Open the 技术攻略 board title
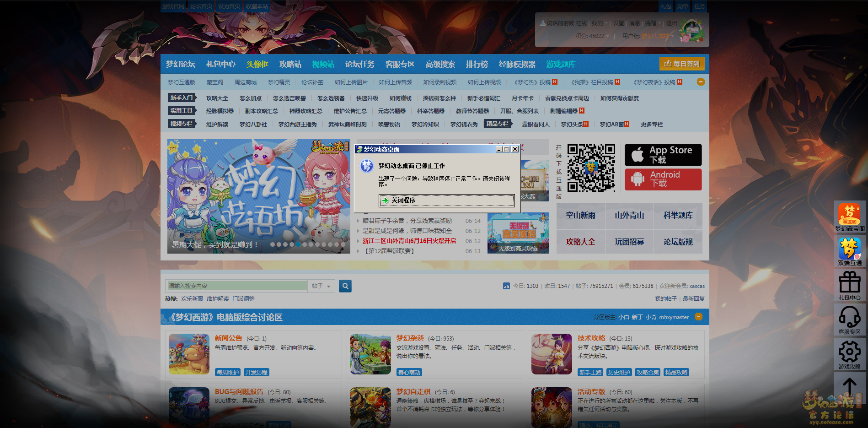The width and height of the screenshot is (868, 428). 591,338
